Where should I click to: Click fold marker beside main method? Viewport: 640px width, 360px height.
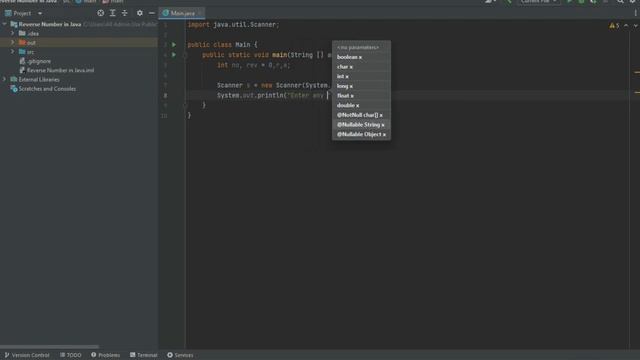[x=185, y=55]
